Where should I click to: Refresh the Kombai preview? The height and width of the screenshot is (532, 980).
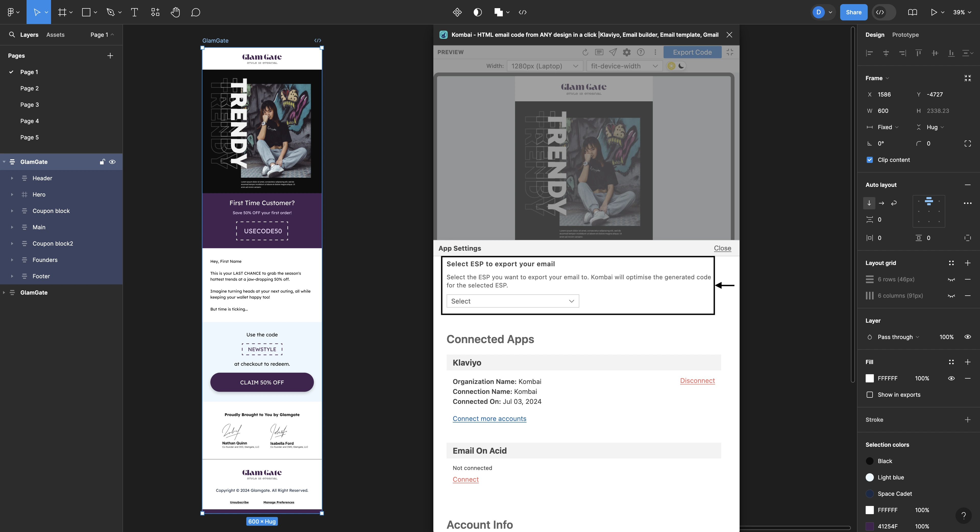click(x=585, y=52)
